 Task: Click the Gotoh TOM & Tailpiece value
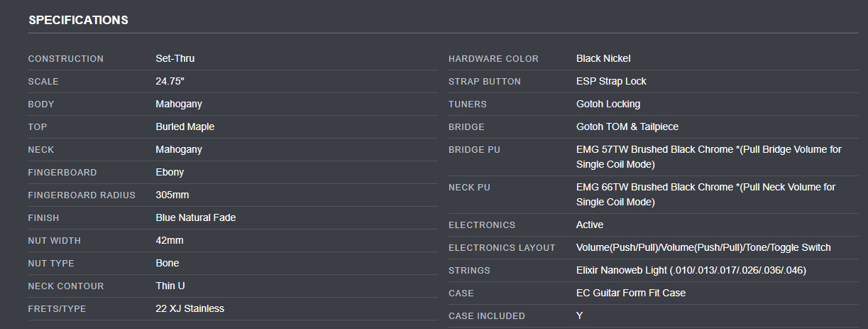pyautogui.click(x=627, y=126)
